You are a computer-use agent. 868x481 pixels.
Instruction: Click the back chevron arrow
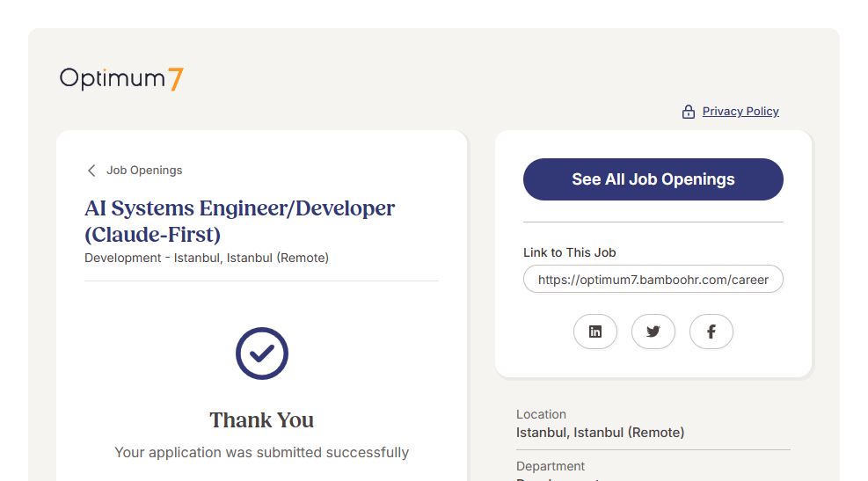point(91,171)
